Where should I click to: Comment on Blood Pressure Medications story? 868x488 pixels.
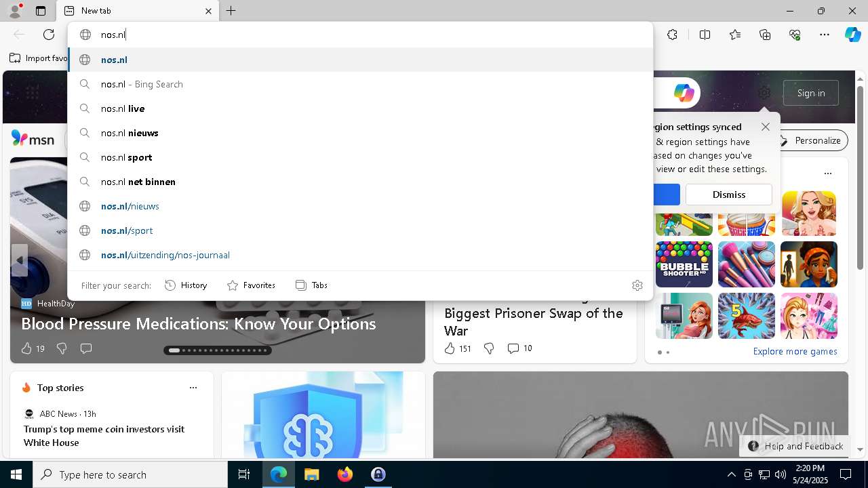coord(86,348)
